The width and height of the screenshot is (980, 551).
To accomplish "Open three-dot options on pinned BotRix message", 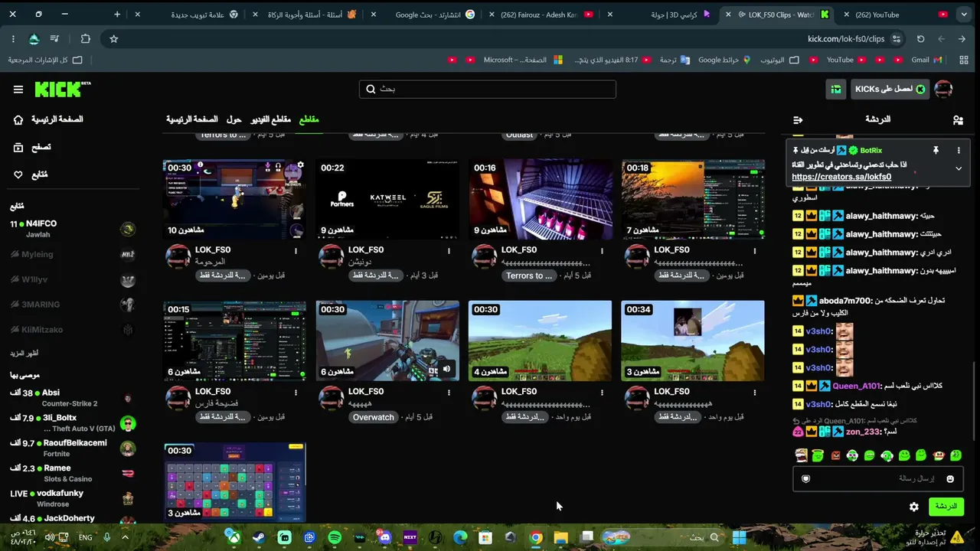I will [959, 151].
